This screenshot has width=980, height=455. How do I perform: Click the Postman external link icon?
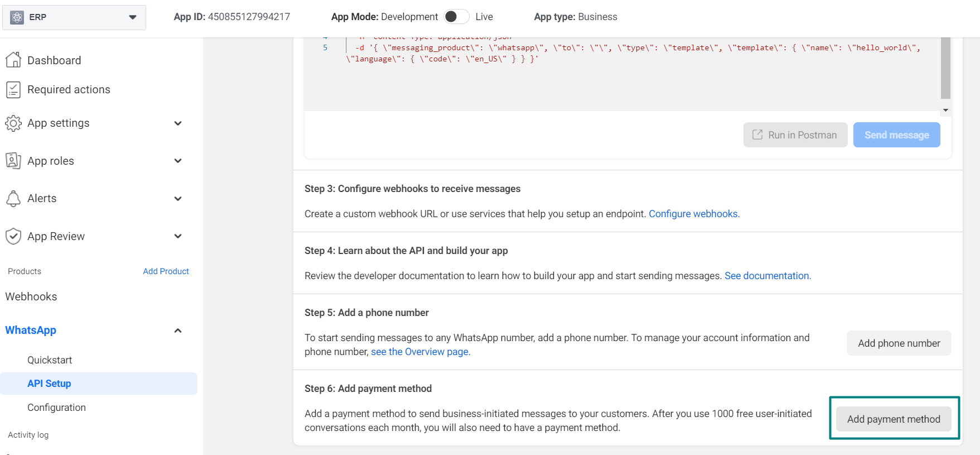click(757, 135)
